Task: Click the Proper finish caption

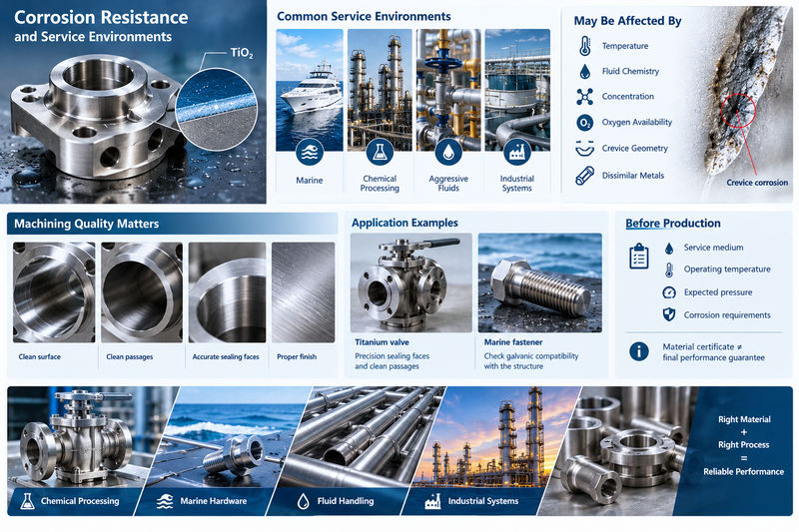Action: tap(297, 357)
